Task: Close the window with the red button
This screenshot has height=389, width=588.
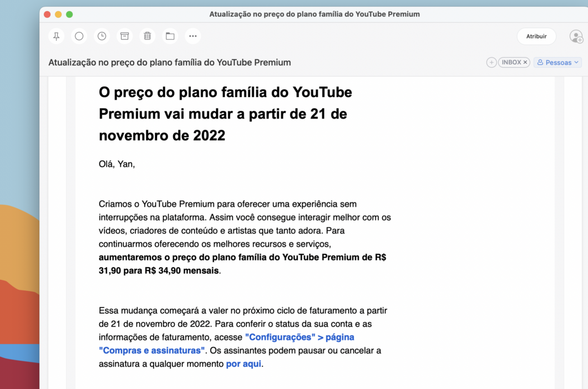Action: [47, 14]
